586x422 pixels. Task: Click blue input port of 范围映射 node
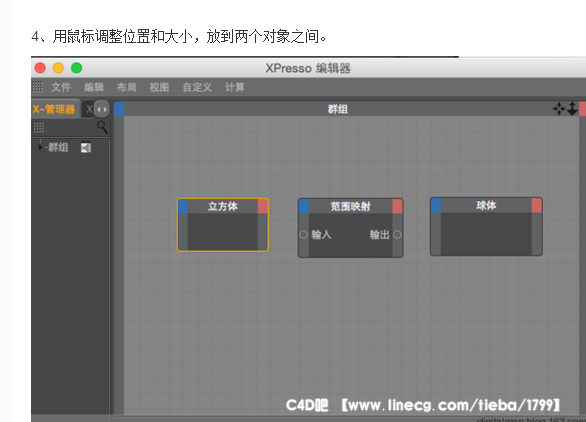click(304, 206)
